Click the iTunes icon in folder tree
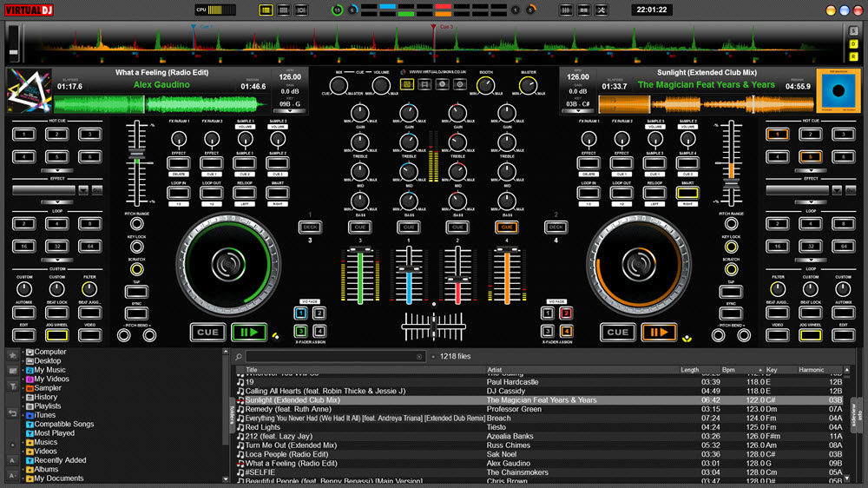The height and width of the screenshot is (488, 868). [30, 415]
